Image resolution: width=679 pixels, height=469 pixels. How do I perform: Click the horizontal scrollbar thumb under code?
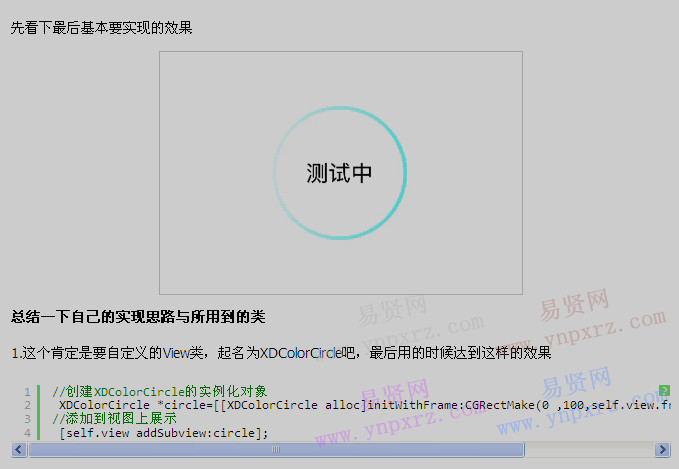coord(276,450)
